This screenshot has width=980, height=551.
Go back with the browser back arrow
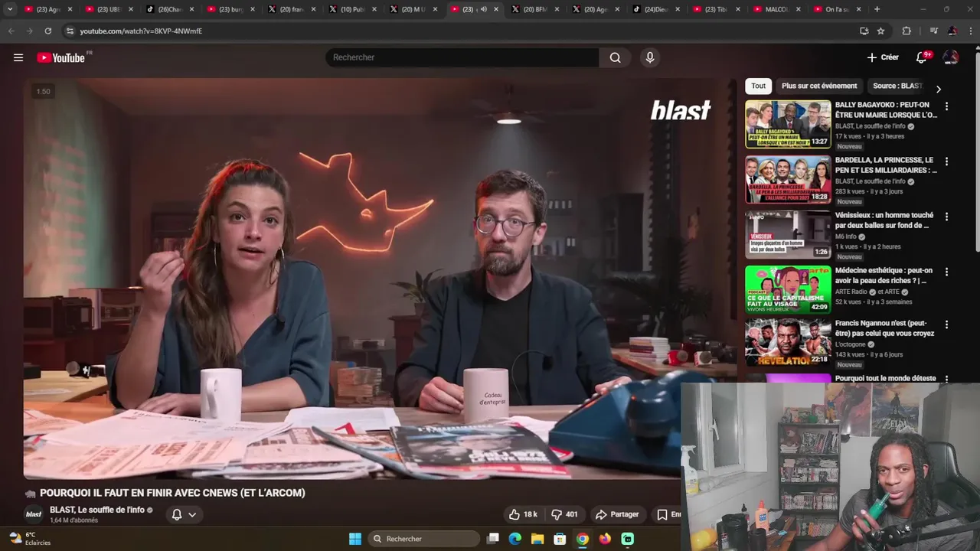pyautogui.click(x=11, y=31)
